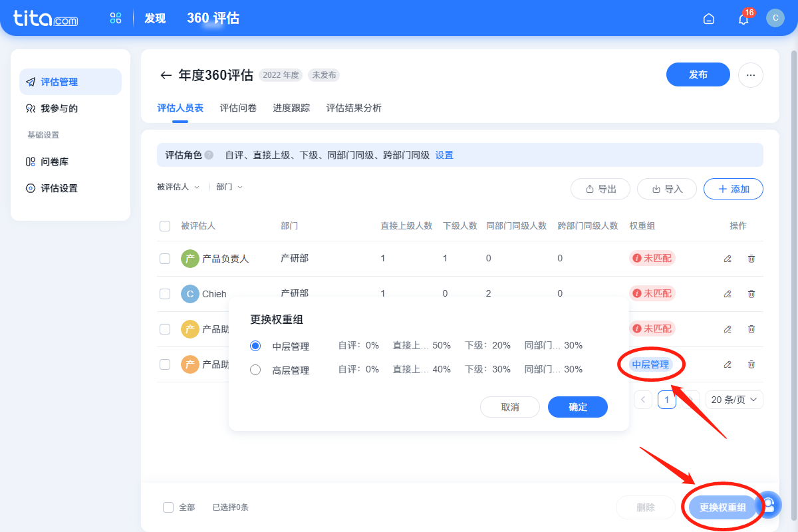Click the tita.com logo
The width and height of the screenshot is (798, 532).
(45, 19)
